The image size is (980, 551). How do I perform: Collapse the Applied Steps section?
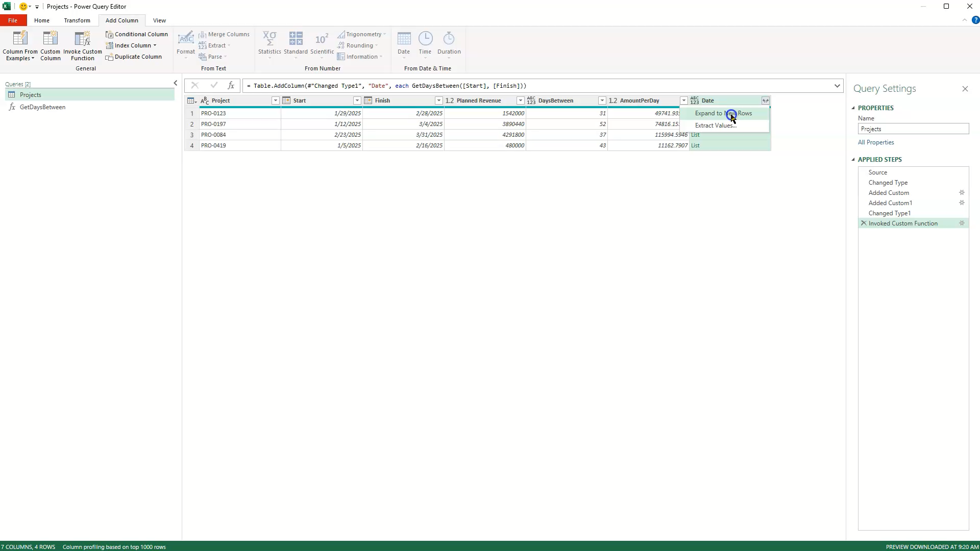[853, 159]
